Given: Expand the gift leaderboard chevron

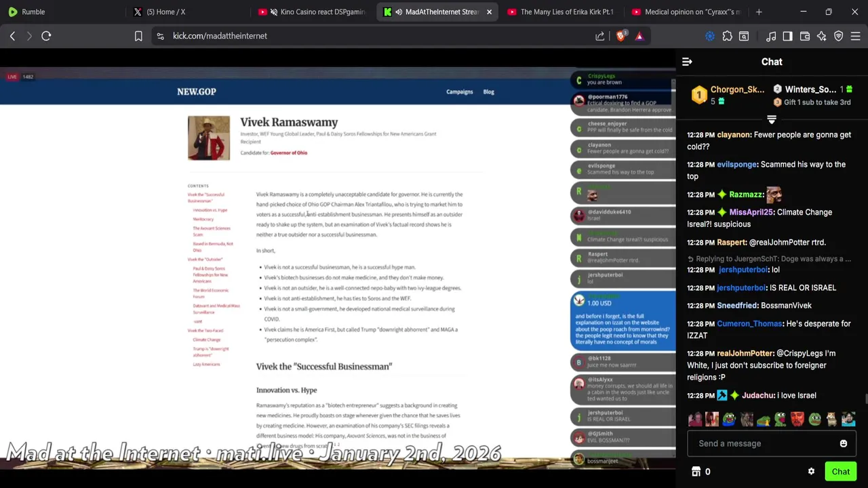Looking at the screenshot, I should pos(771,119).
